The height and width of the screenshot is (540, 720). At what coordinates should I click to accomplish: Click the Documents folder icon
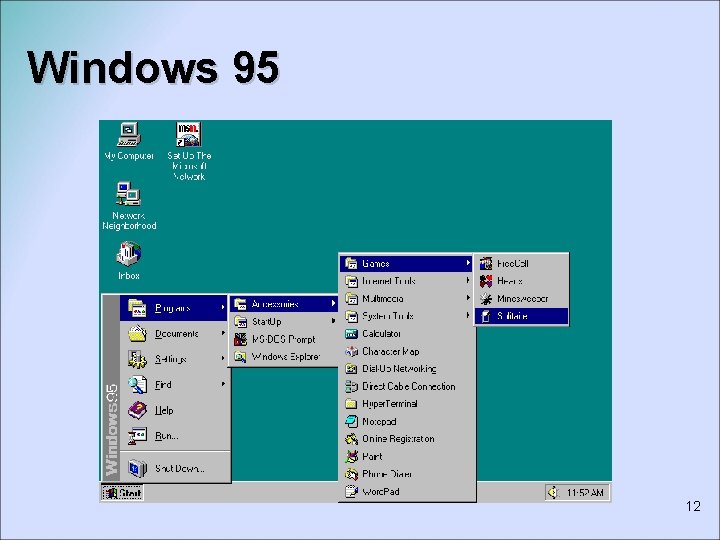(x=137, y=334)
